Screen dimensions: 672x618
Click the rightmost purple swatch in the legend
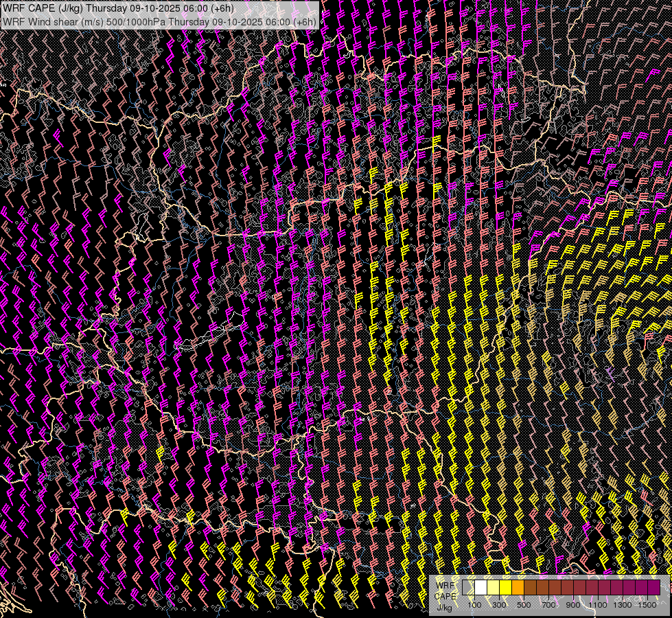click(x=653, y=587)
